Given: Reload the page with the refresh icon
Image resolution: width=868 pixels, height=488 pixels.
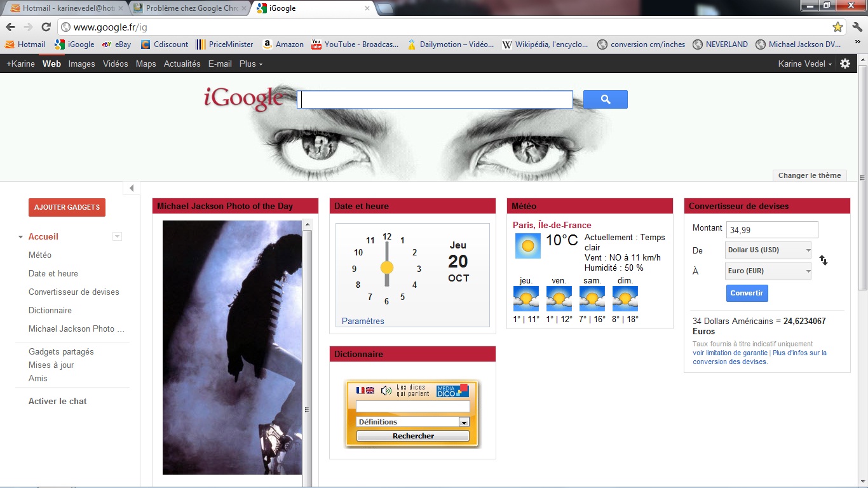Looking at the screenshot, I should pos(46,27).
